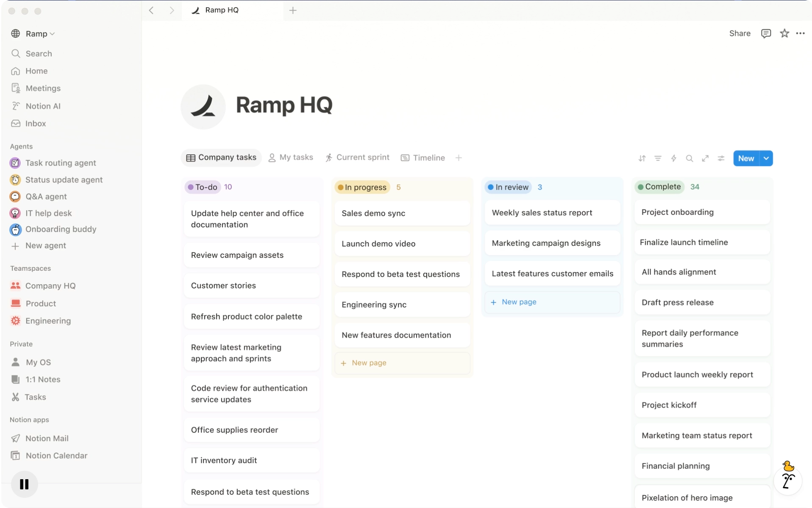Favorite the page using the star icon

[784, 33]
